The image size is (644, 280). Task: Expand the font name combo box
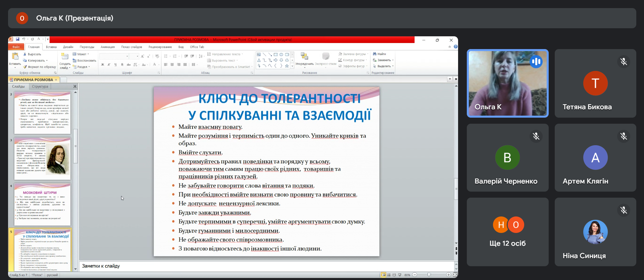point(127,56)
